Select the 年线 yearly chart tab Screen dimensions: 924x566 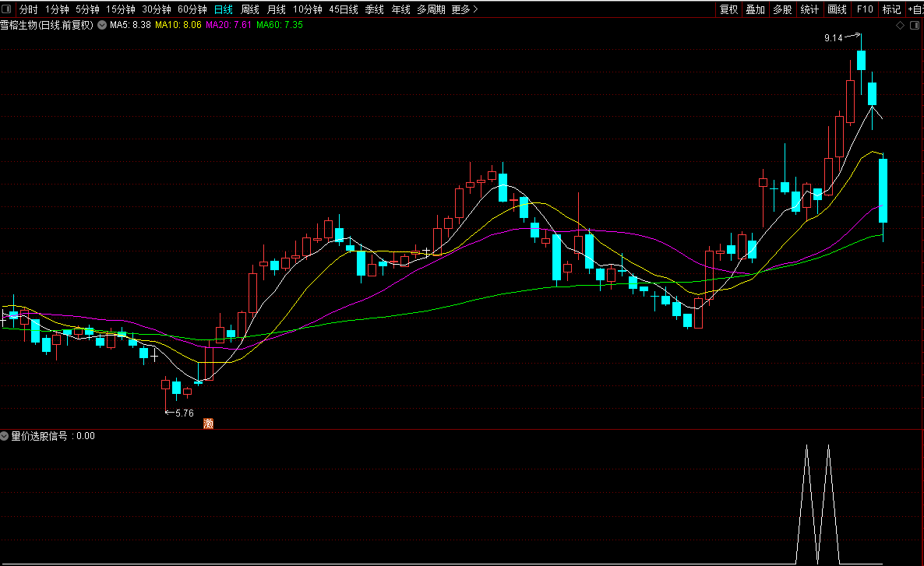[x=400, y=9]
